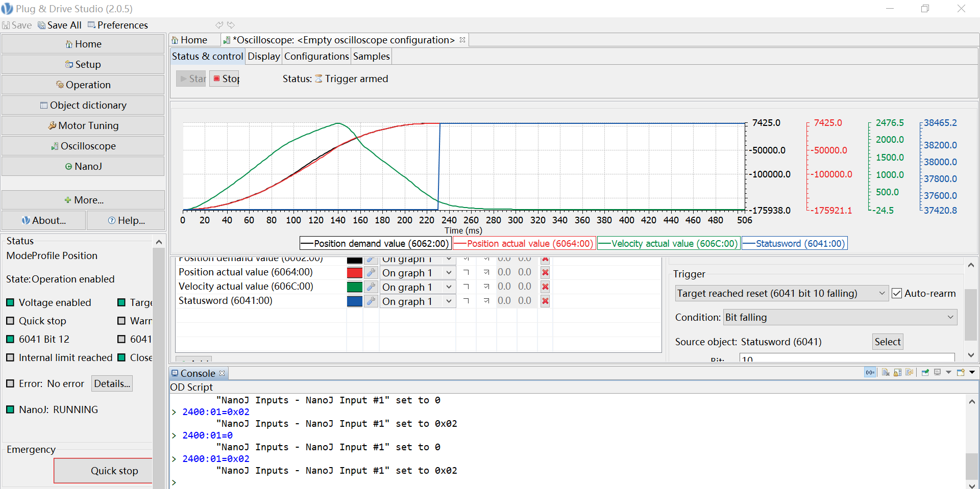The image size is (980, 489).
Task: Toggle the console Scroll Lock icon
Action: point(897,373)
